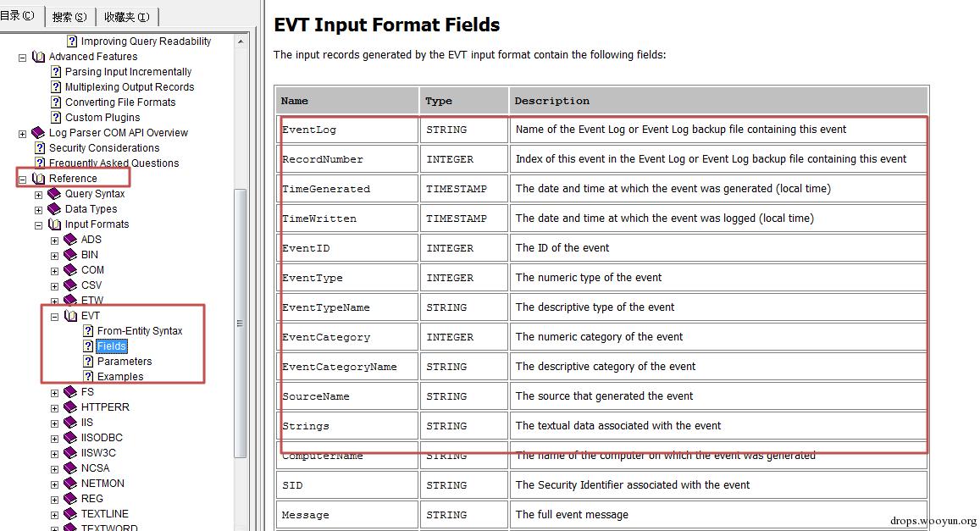Select the NETMON input format item

coord(102,484)
